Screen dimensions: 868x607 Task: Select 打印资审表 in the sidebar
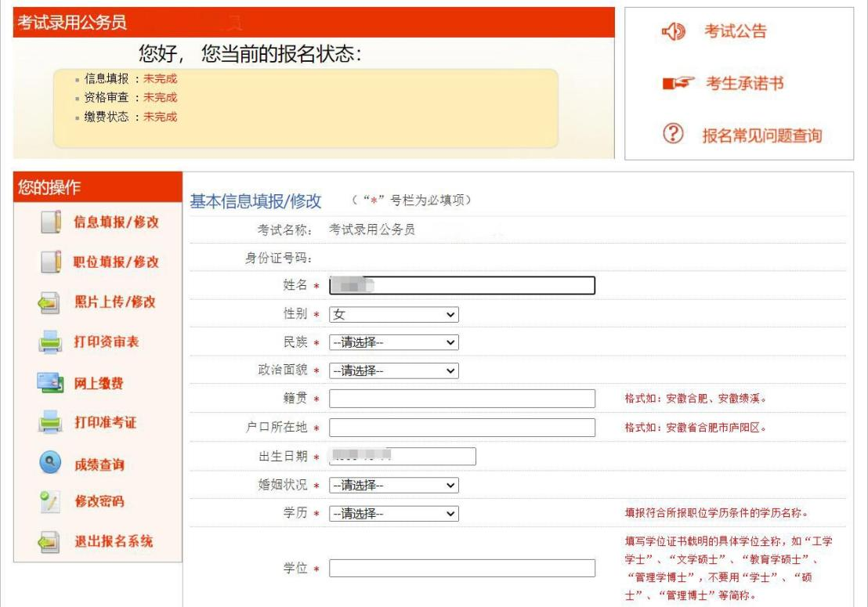[107, 342]
